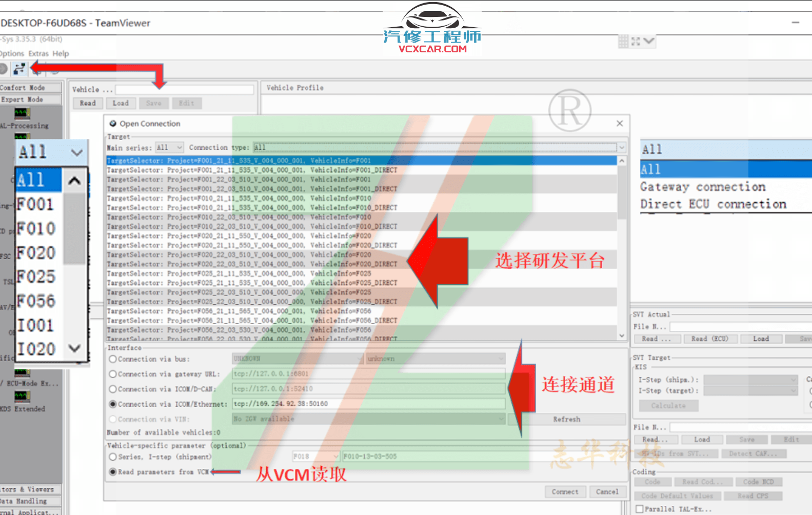Screen dimensions: 812x515
Task: Open the I-Step (target) dropdown
Action: tap(750, 391)
